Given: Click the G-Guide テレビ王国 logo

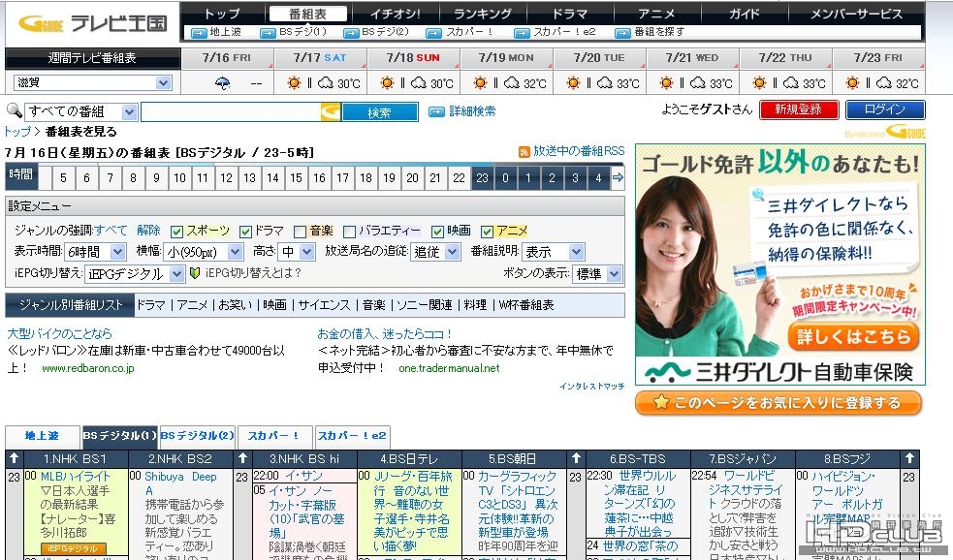Looking at the screenshot, I should click(92, 23).
